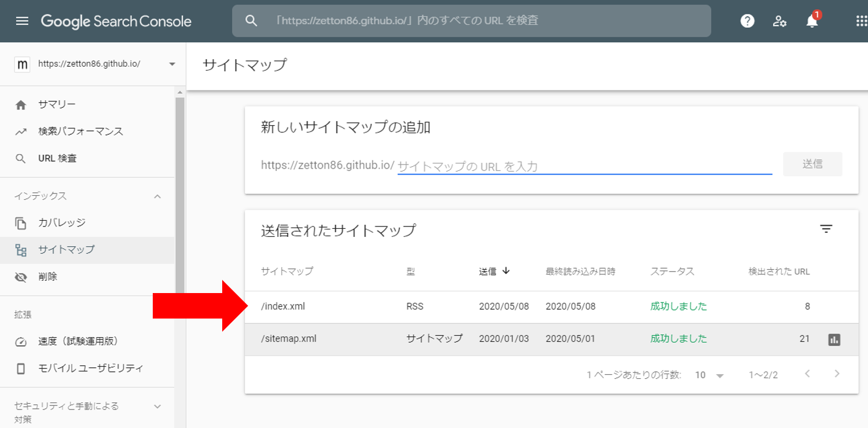The width and height of the screenshot is (868, 428).
Task: Toggle sort on 送信 column header
Action: click(x=494, y=271)
